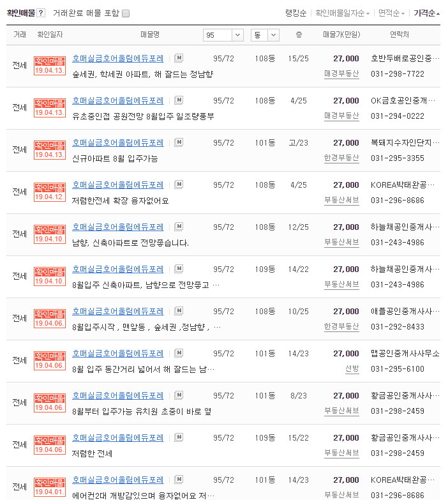Screen dimensions: 448x500
Task: Click the 호반두배로공인중 agency name
Action: click(405, 58)
